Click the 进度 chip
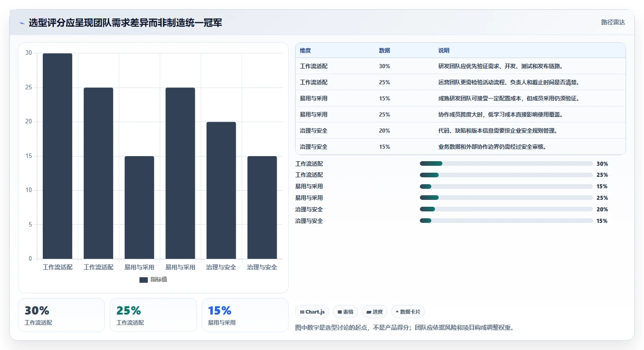644x350 pixels. [374, 312]
